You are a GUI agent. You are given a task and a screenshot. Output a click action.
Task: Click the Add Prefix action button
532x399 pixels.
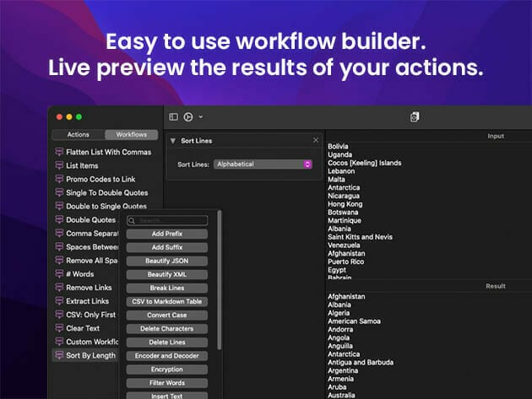tap(167, 234)
